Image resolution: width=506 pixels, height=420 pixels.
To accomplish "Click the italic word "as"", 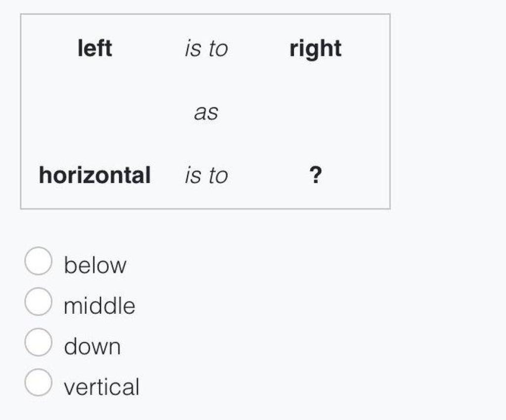I will pyautogui.click(x=206, y=113).
